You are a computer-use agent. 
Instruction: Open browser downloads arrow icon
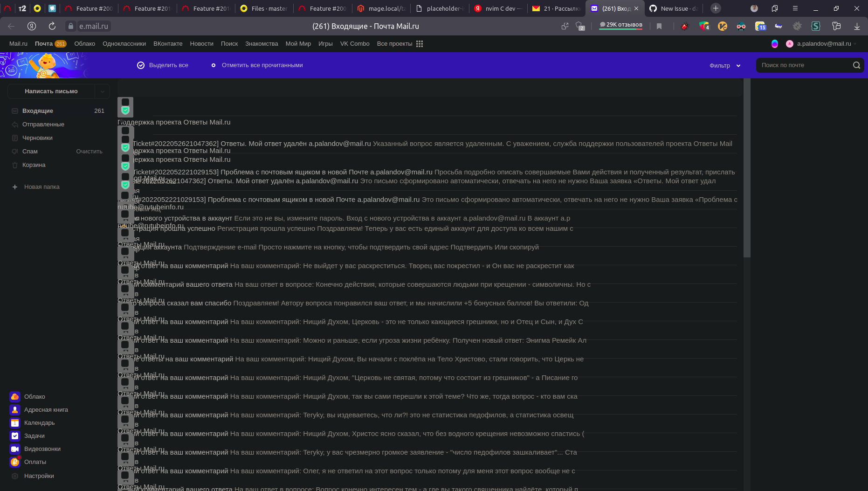tap(857, 27)
